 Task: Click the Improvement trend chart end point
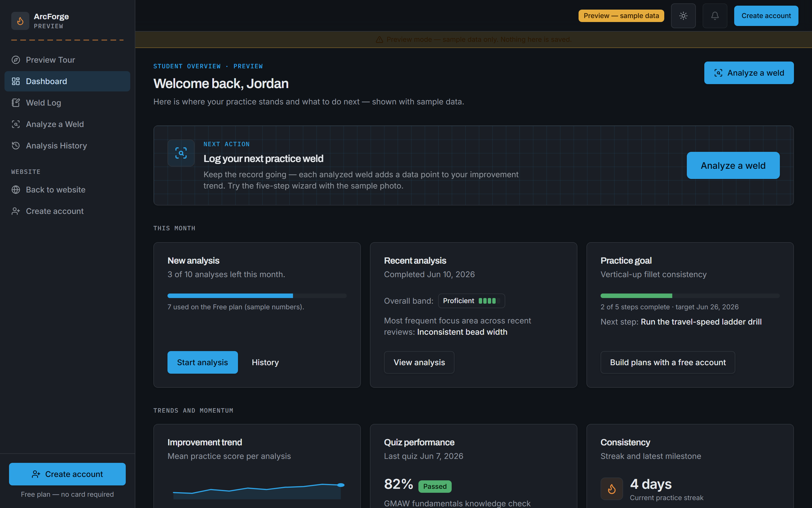(341, 485)
